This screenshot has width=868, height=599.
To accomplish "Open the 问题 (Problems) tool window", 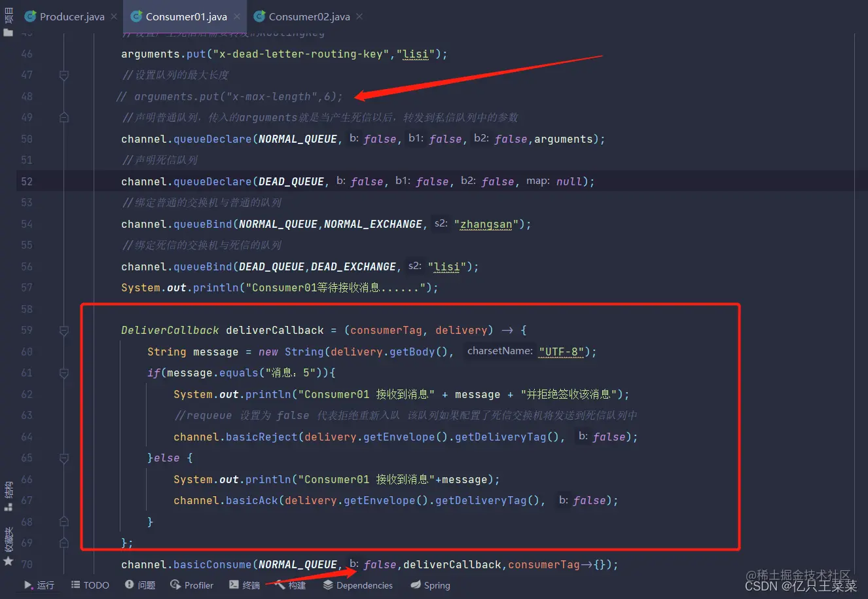I will [x=140, y=585].
